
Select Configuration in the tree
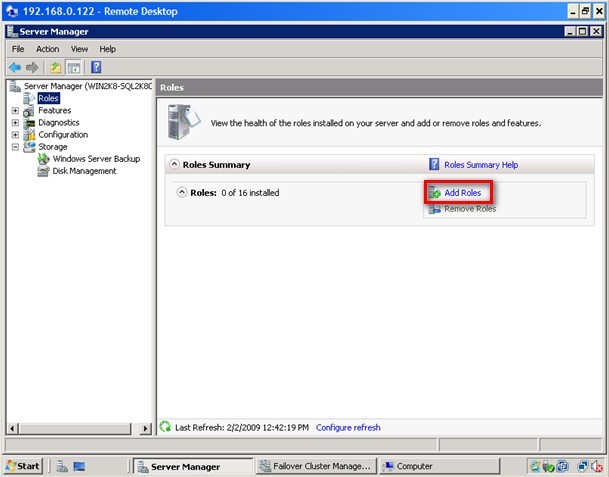coord(63,135)
